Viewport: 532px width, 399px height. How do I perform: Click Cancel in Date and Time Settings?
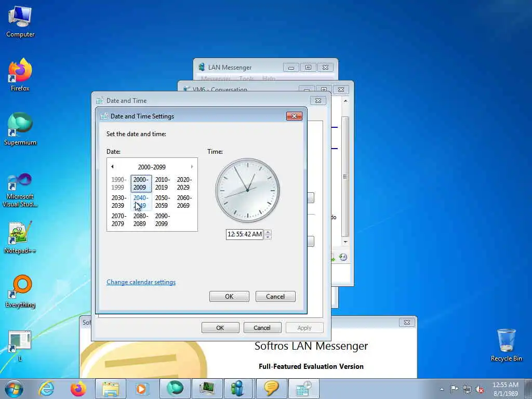(275, 297)
